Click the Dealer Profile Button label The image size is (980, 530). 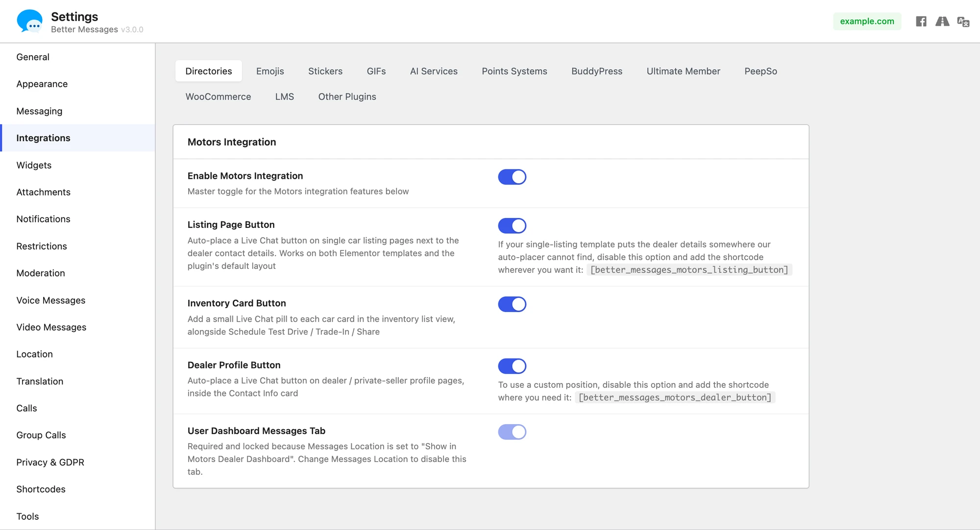pos(234,365)
